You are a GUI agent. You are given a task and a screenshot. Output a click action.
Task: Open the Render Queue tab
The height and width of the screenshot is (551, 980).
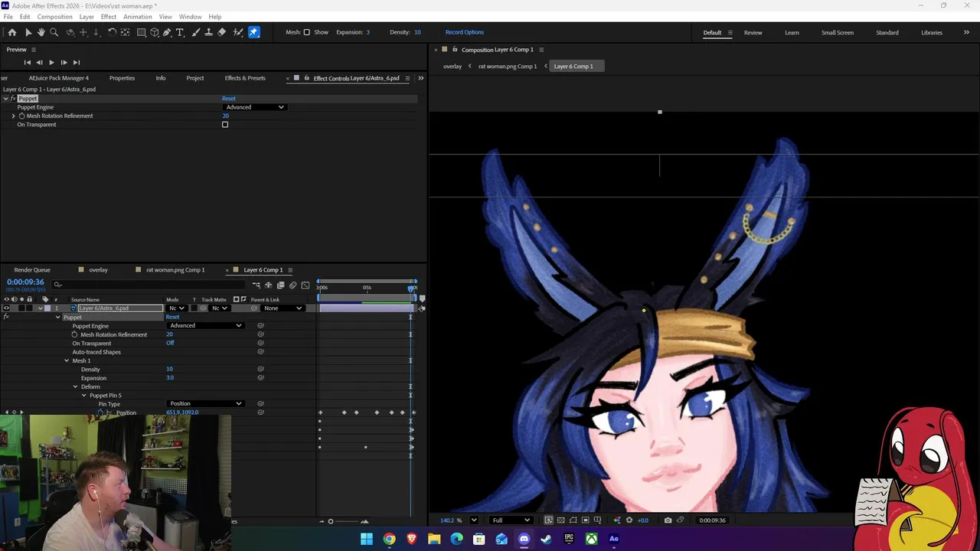coord(32,269)
